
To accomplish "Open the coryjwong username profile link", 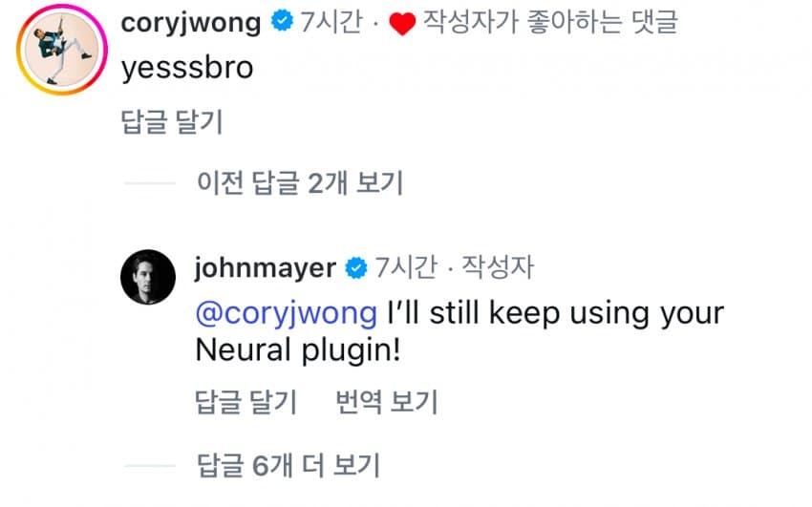I will (x=190, y=22).
